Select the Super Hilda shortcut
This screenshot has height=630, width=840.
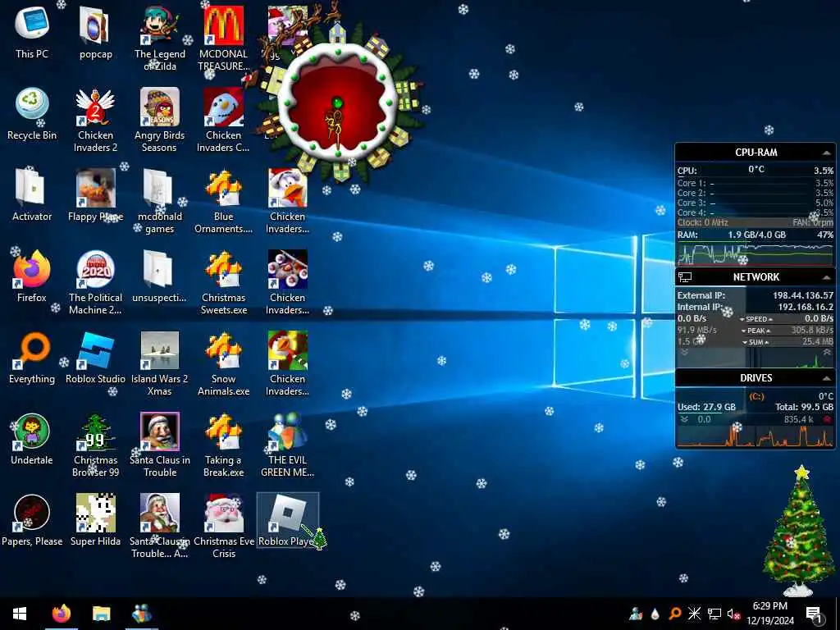tap(95, 521)
